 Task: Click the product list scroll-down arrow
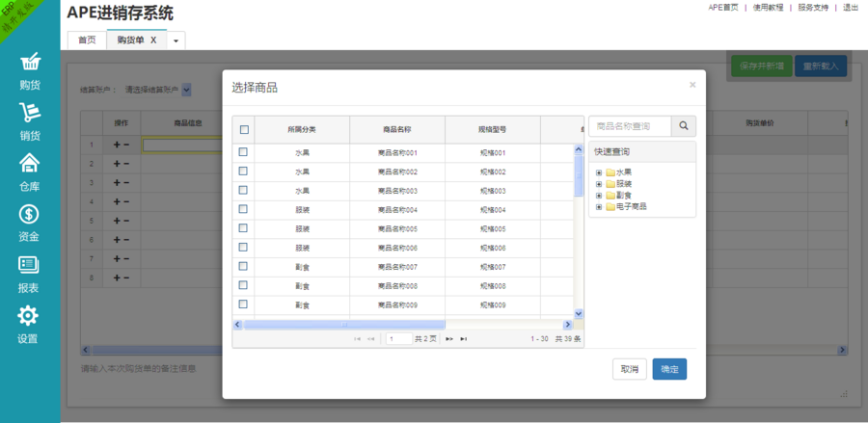tap(579, 313)
